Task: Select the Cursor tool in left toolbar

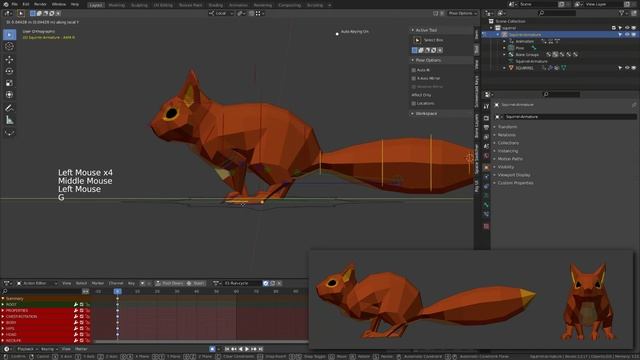Action: 9,47
